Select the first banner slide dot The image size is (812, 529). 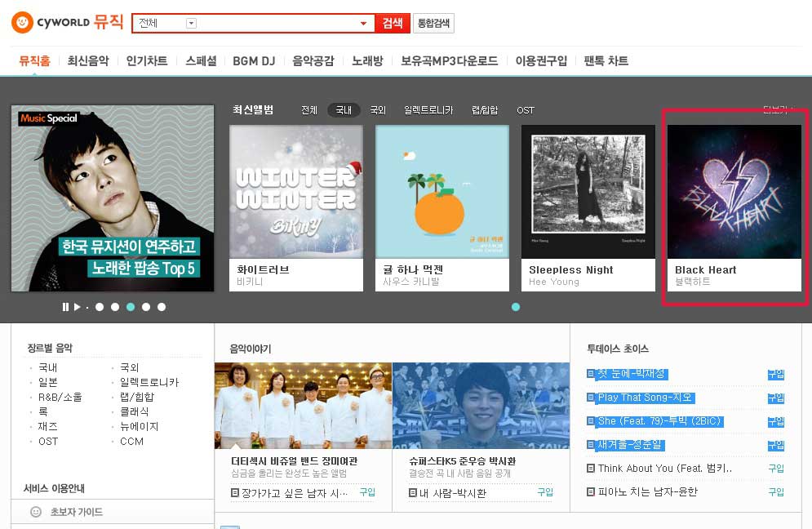pos(100,307)
